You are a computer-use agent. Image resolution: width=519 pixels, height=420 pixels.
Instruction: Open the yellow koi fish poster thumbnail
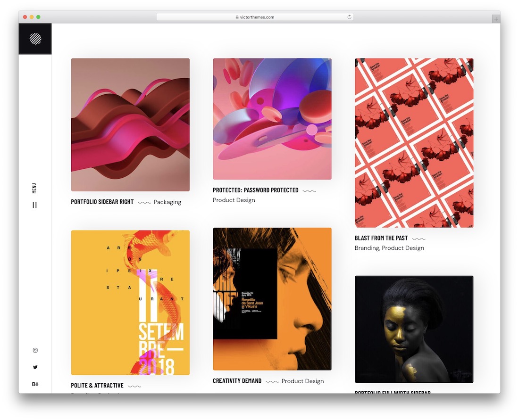click(130, 303)
